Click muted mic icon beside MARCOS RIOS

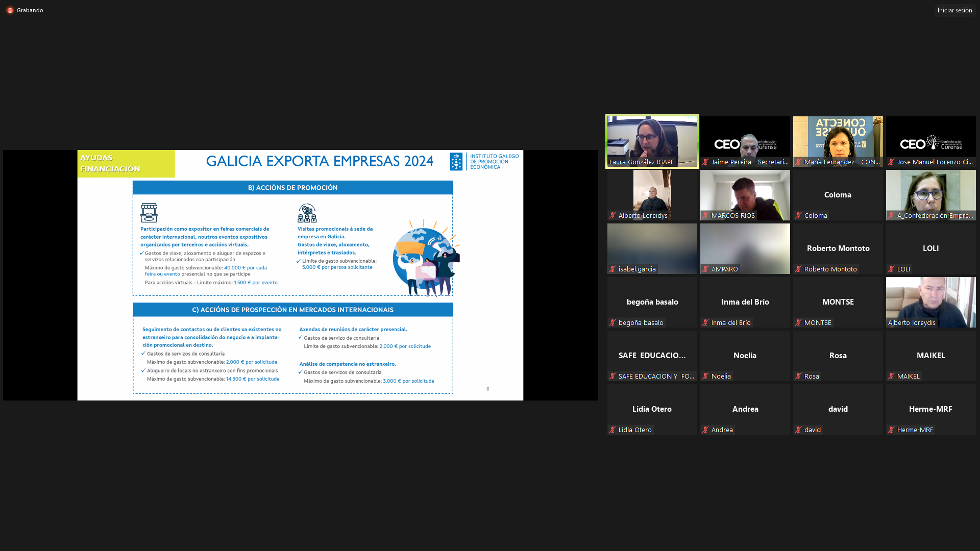[x=705, y=216]
